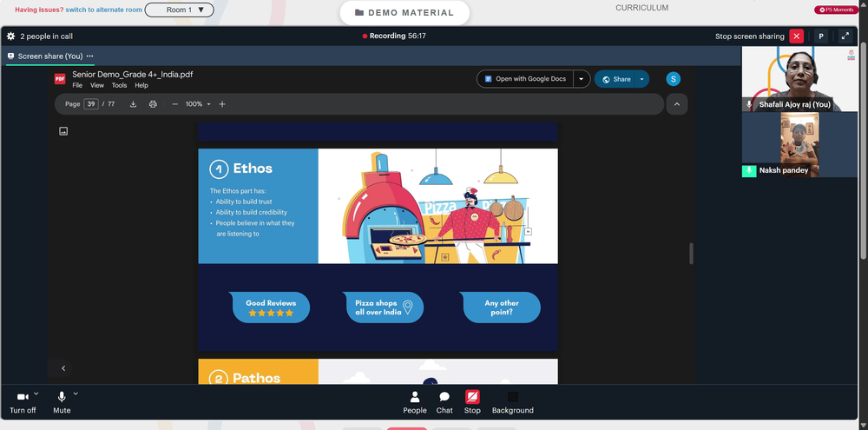
Task: Select Naksh pandey video tile
Action: (x=799, y=144)
